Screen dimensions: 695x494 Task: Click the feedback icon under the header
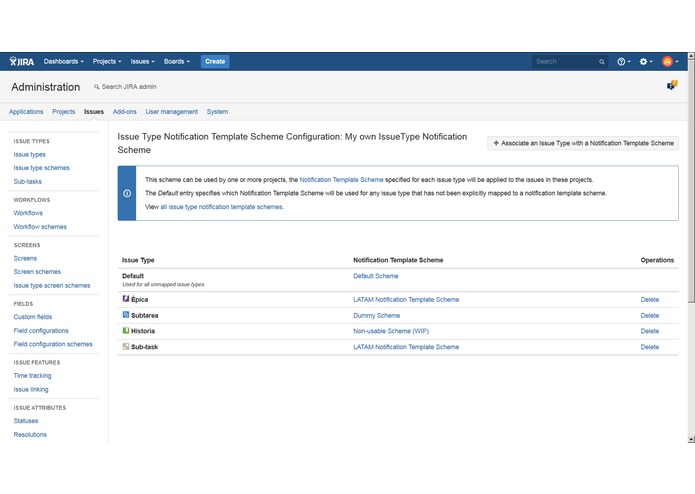[x=672, y=85]
